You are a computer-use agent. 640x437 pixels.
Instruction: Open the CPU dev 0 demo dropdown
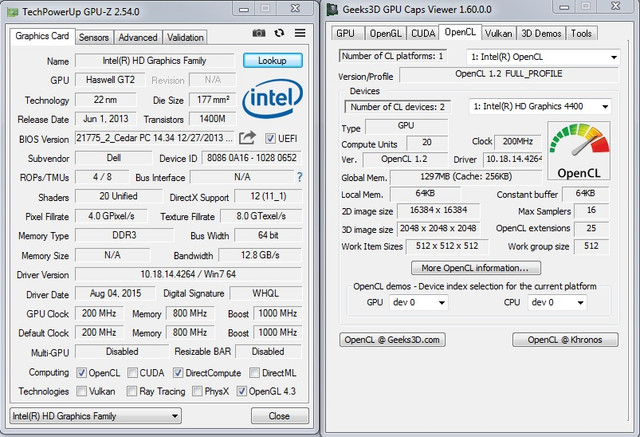[x=557, y=303]
